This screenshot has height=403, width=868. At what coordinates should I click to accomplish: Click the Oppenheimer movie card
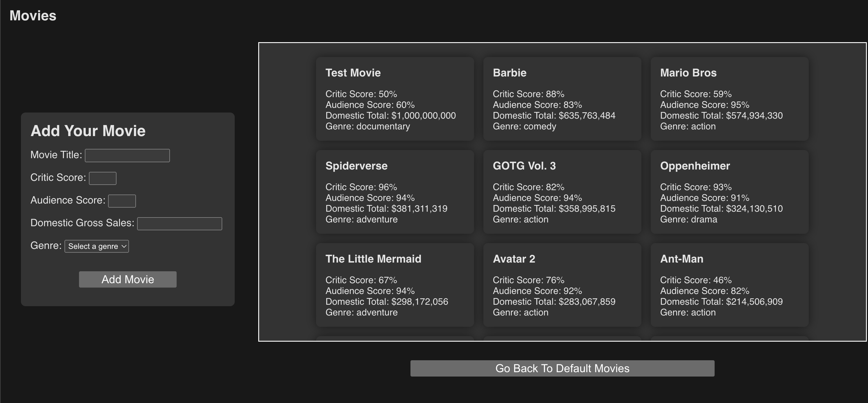pos(729,192)
